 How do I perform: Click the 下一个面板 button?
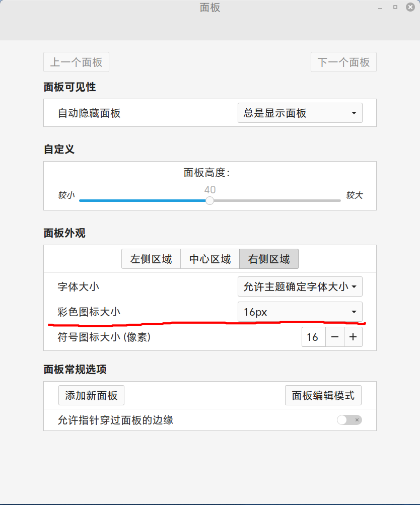point(343,62)
